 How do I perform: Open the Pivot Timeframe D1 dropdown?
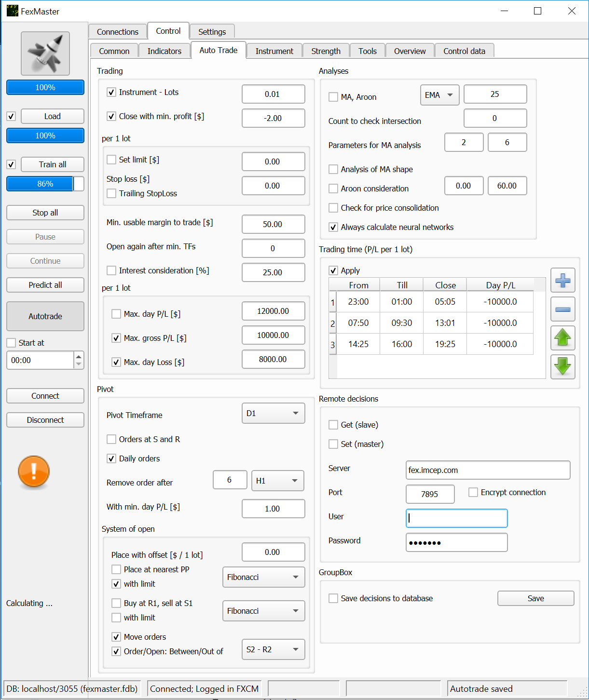(x=273, y=413)
